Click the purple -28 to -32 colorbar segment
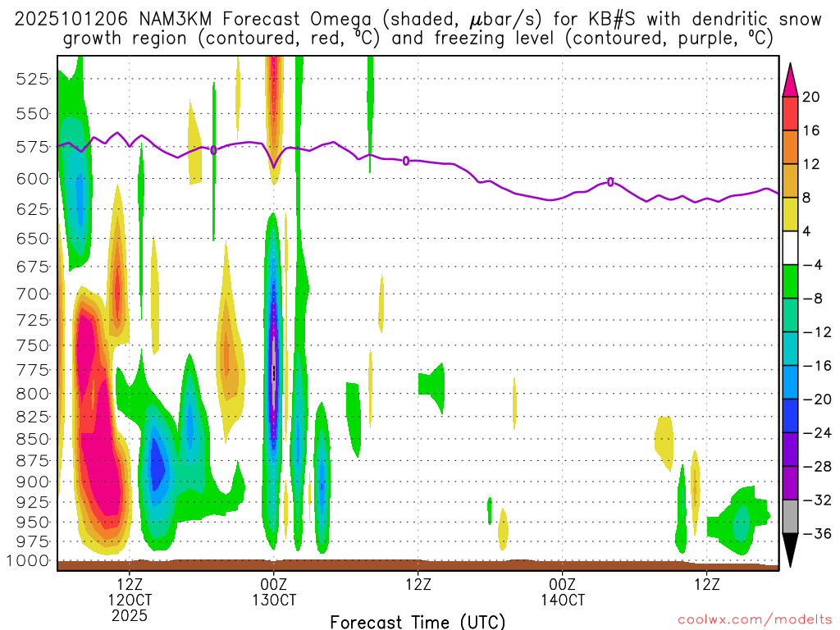Screen dimensions: 840x630 790,483
